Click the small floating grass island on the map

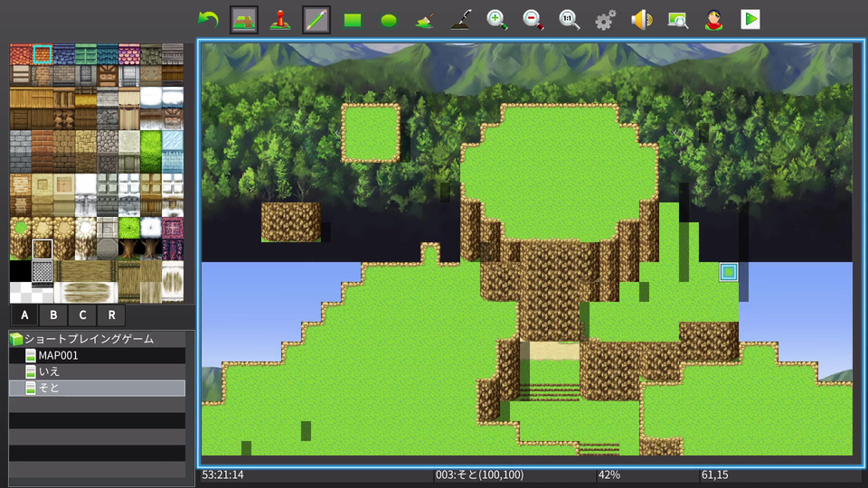pos(371,134)
